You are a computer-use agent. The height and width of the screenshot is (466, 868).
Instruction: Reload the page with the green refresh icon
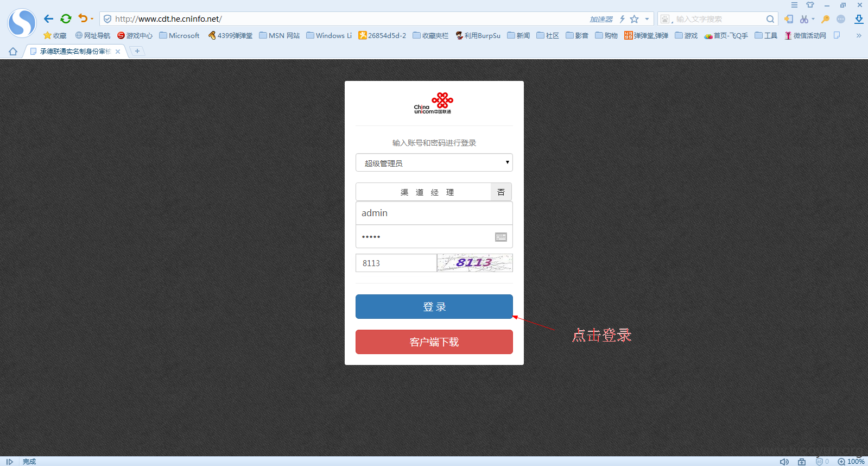(x=66, y=19)
